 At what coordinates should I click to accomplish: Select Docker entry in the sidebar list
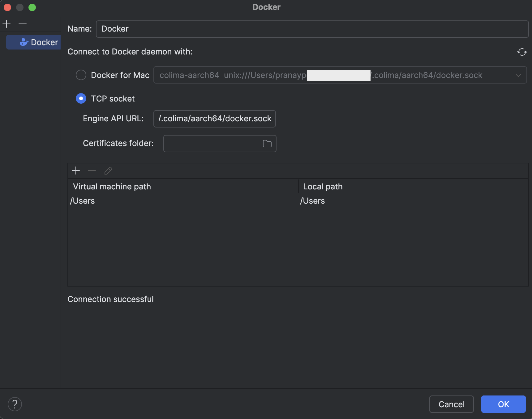tap(33, 42)
